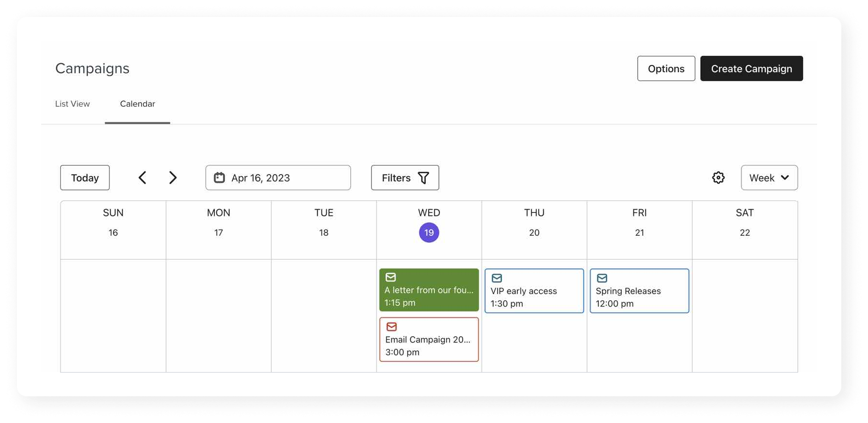Select the Calendar tab
This screenshot has height=423, width=868.
tap(137, 103)
